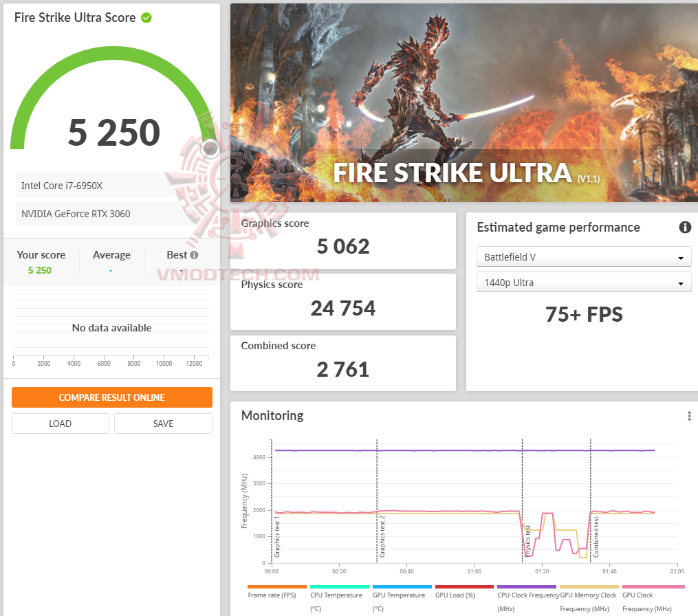Select the Your score tab

[x=41, y=254]
